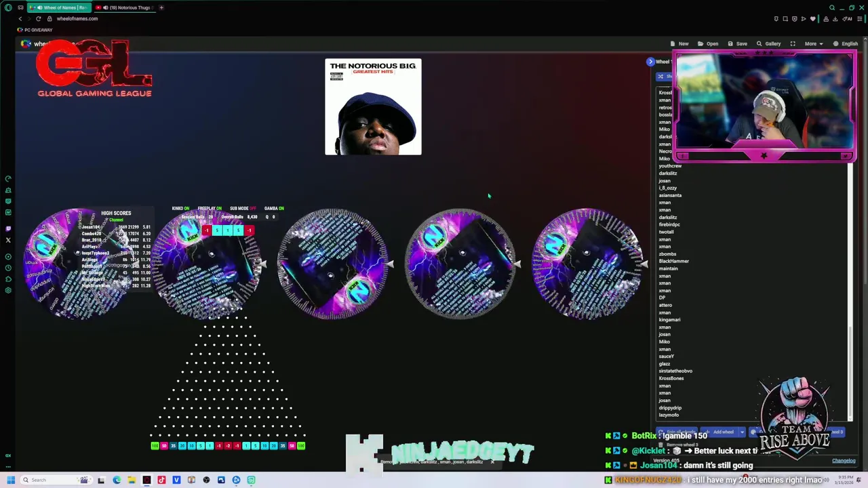Open Microsoft Edge from the taskbar

point(117,480)
